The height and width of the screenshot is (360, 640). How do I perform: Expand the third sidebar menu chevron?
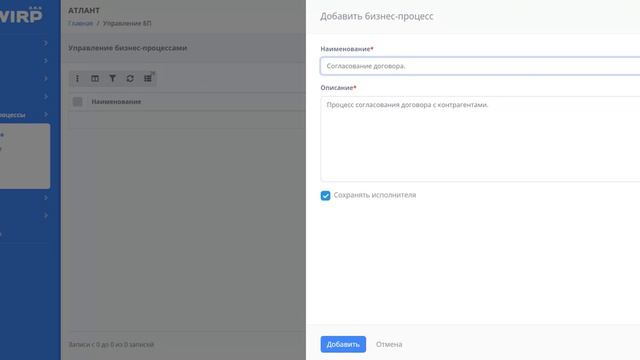coord(46,78)
